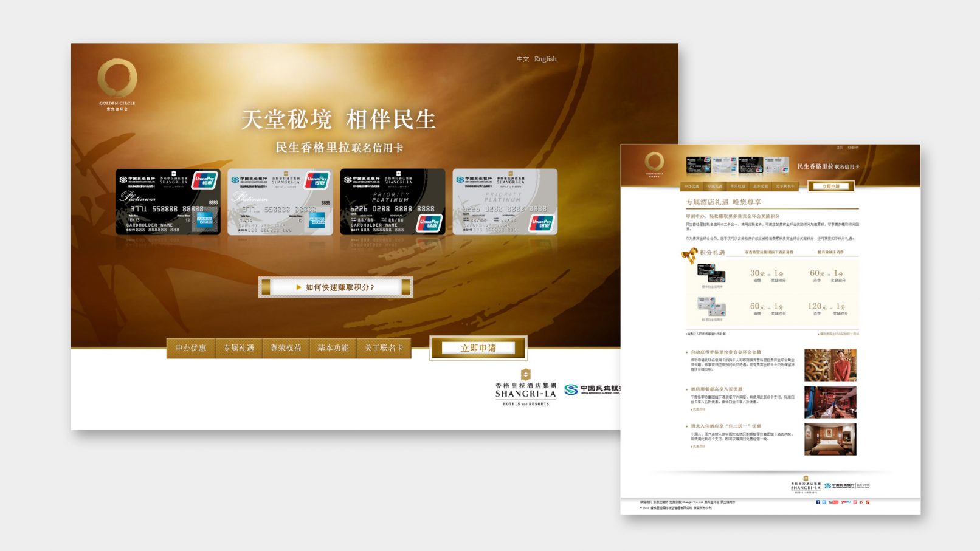This screenshot has height=551, width=980.
Task: Open 尊荣权益 tab on inner page
Action: pyautogui.click(x=737, y=186)
